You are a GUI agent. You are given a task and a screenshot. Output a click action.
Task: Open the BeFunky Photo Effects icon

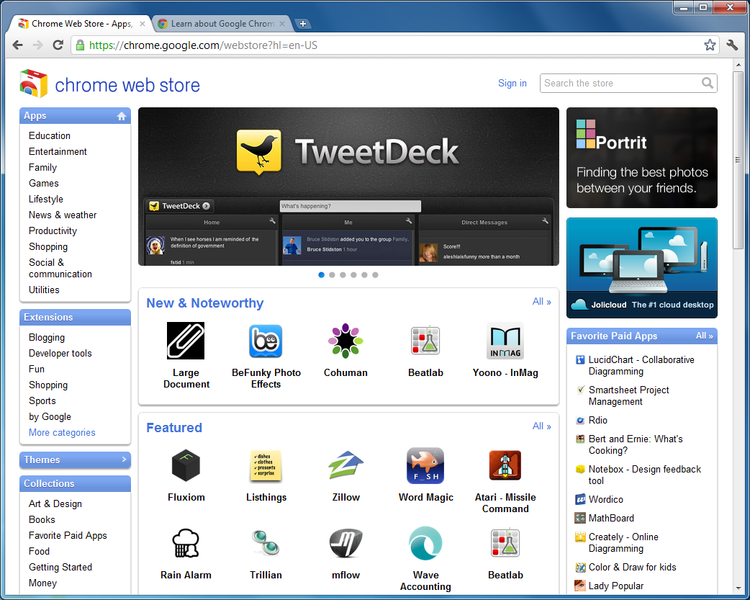pyautogui.click(x=265, y=341)
